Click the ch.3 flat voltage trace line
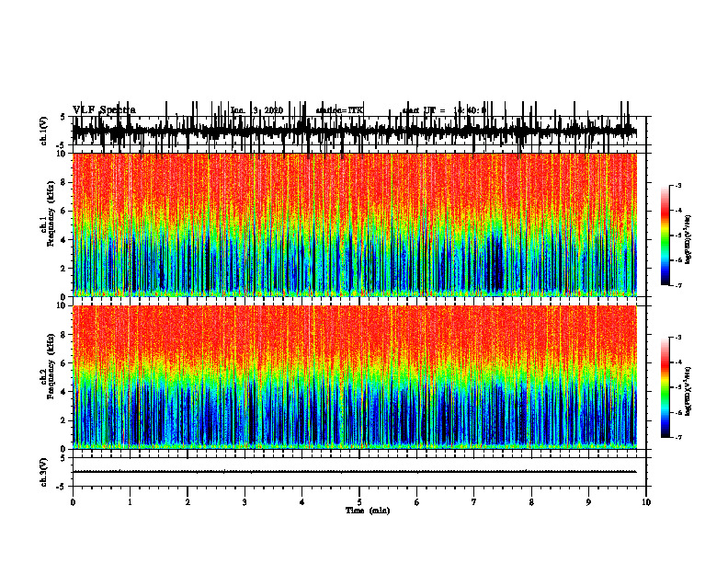This screenshot has height=563, width=728. 355,472
